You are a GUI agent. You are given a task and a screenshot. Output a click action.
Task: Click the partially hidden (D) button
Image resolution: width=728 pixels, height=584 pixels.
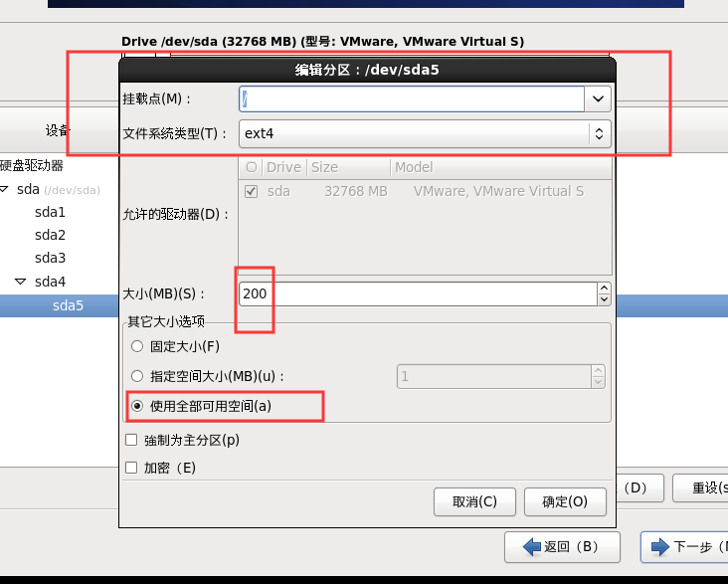click(640, 487)
